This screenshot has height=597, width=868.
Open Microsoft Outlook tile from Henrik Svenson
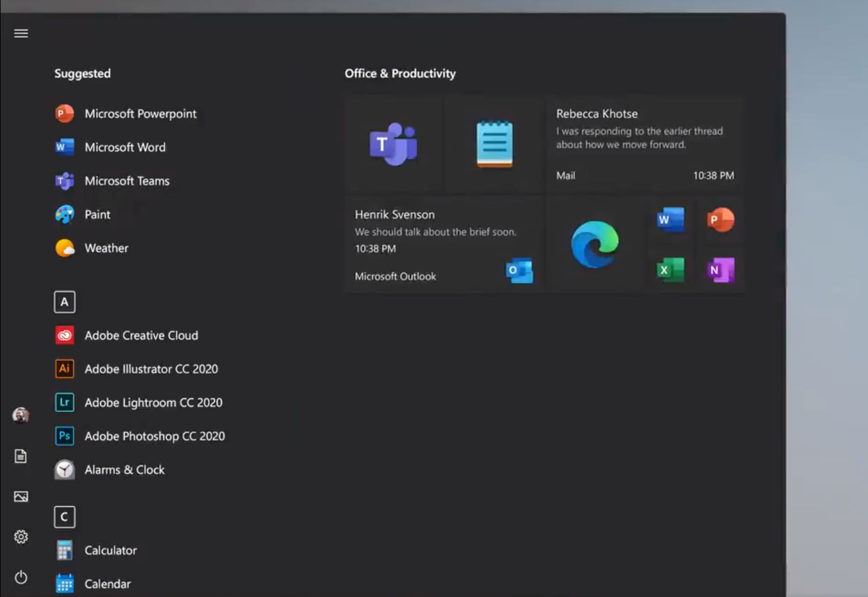(444, 245)
